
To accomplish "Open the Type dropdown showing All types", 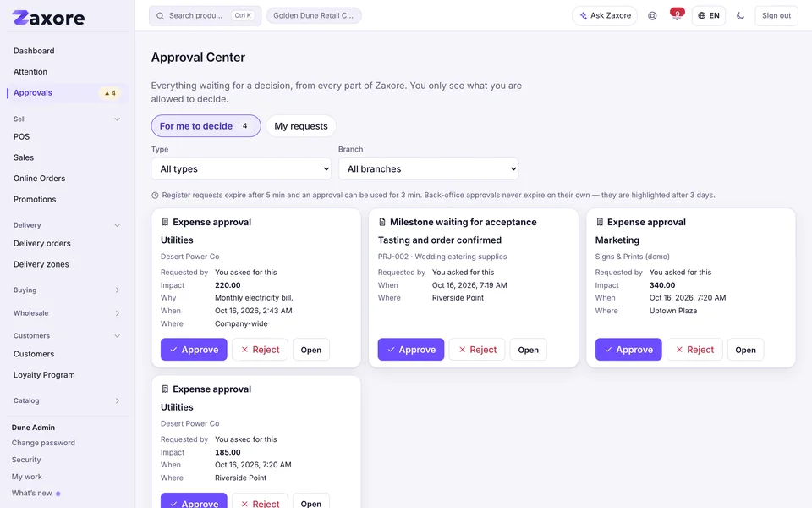I will click(x=241, y=169).
